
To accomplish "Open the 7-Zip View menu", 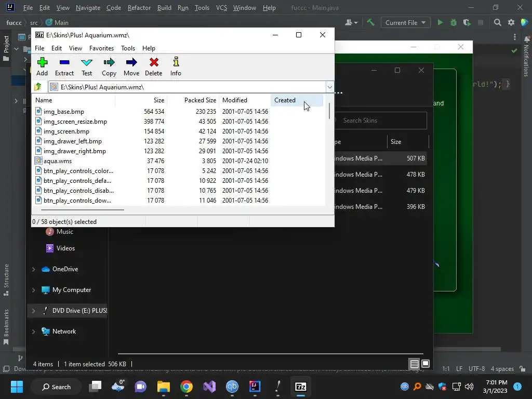I will coord(75,48).
